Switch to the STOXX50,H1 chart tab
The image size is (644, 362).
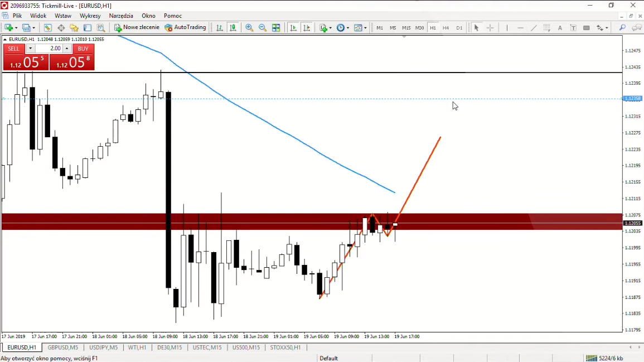[285, 347]
